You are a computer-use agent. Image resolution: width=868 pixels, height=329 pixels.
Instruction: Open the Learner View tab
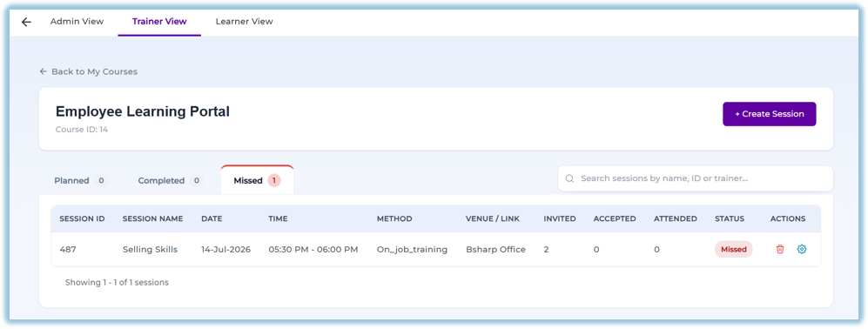(244, 22)
